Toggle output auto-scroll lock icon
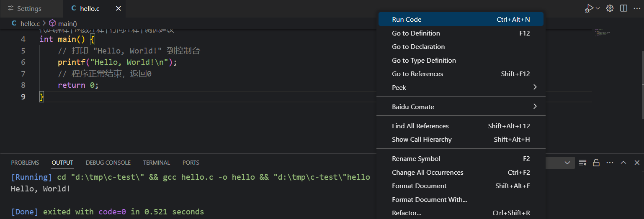Viewport: 644px width, 219px height. pos(596,163)
